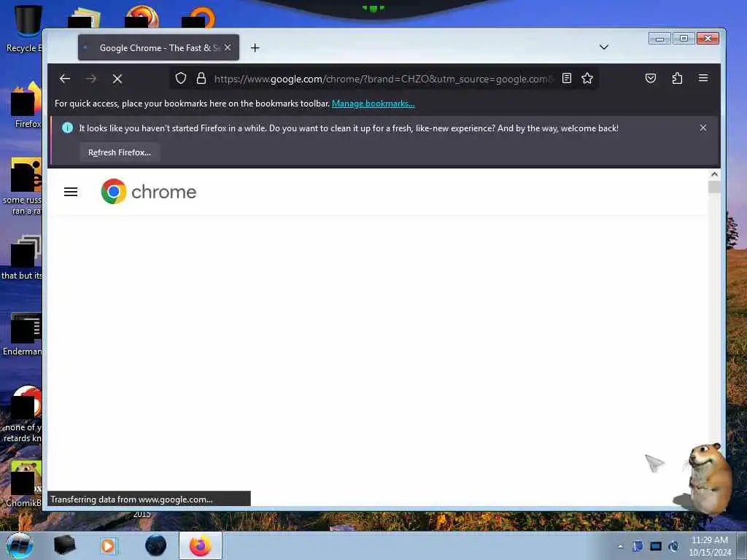Click the Manage bookmarks link

[373, 104]
